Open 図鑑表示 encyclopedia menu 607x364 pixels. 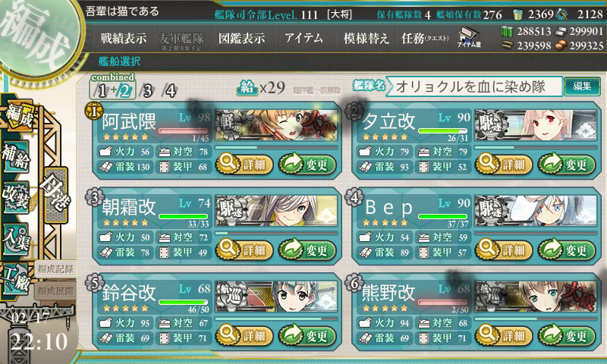(x=241, y=38)
